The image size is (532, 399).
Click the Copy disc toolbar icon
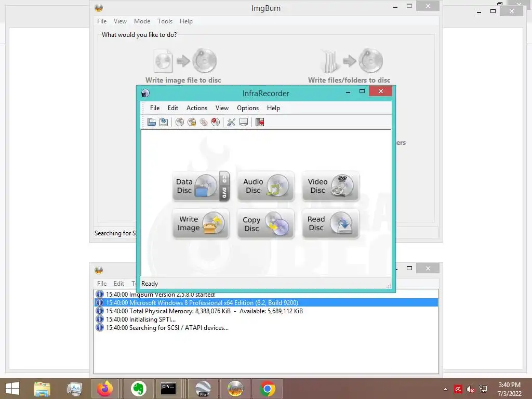click(x=204, y=122)
